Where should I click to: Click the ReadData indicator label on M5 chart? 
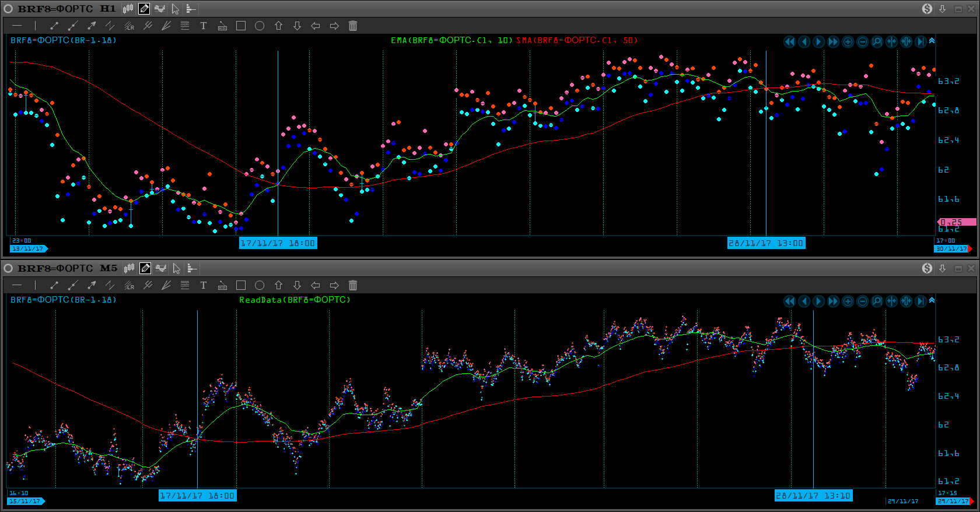pyautogui.click(x=295, y=300)
